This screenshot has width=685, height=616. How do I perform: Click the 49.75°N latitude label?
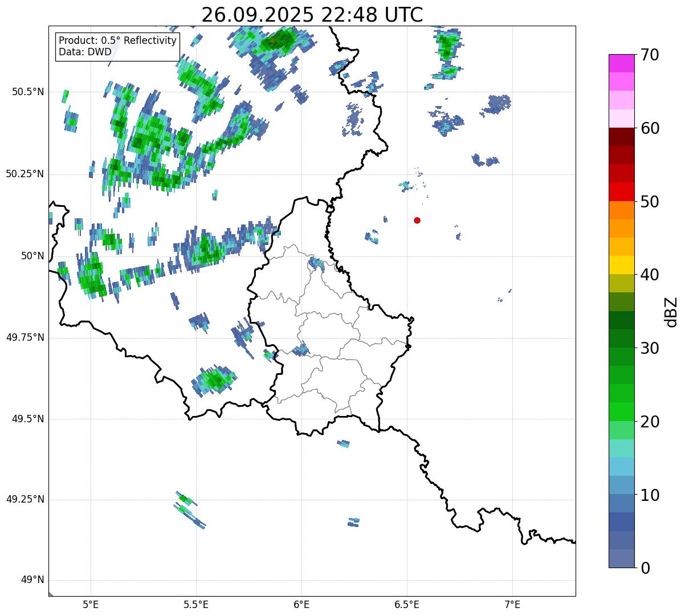tap(25, 337)
